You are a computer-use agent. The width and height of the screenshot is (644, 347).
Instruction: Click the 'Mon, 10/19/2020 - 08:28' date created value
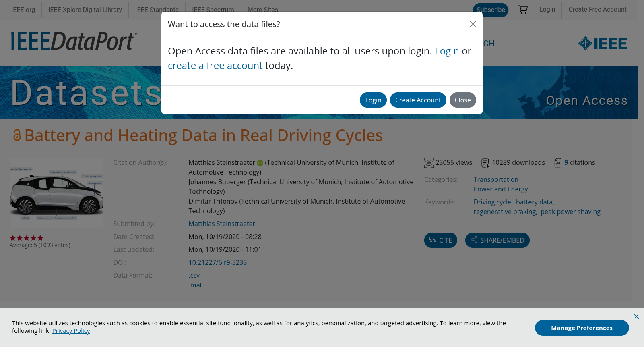point(225,237)
